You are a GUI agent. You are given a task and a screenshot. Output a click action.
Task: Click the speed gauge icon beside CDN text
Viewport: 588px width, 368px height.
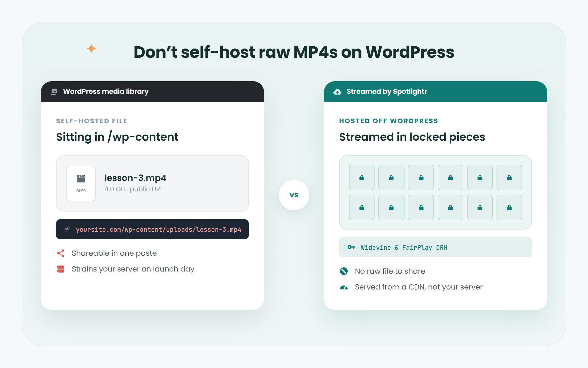point(344,287)
